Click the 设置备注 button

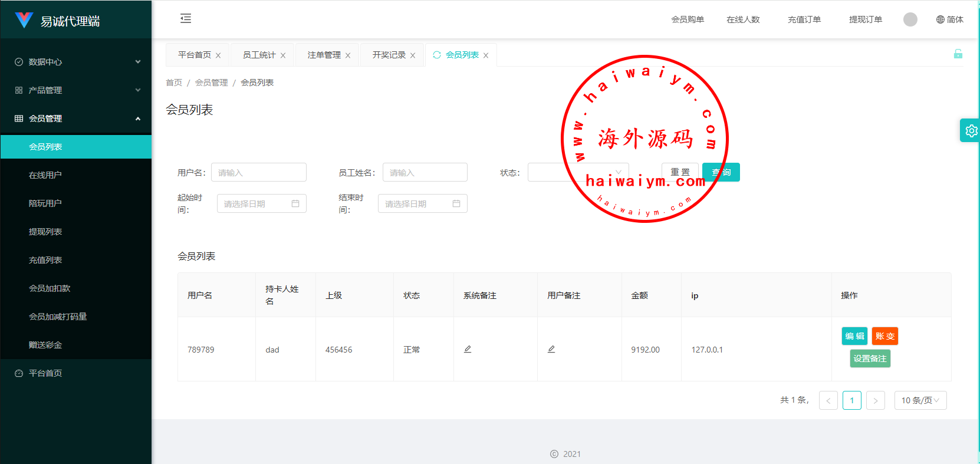870,358
